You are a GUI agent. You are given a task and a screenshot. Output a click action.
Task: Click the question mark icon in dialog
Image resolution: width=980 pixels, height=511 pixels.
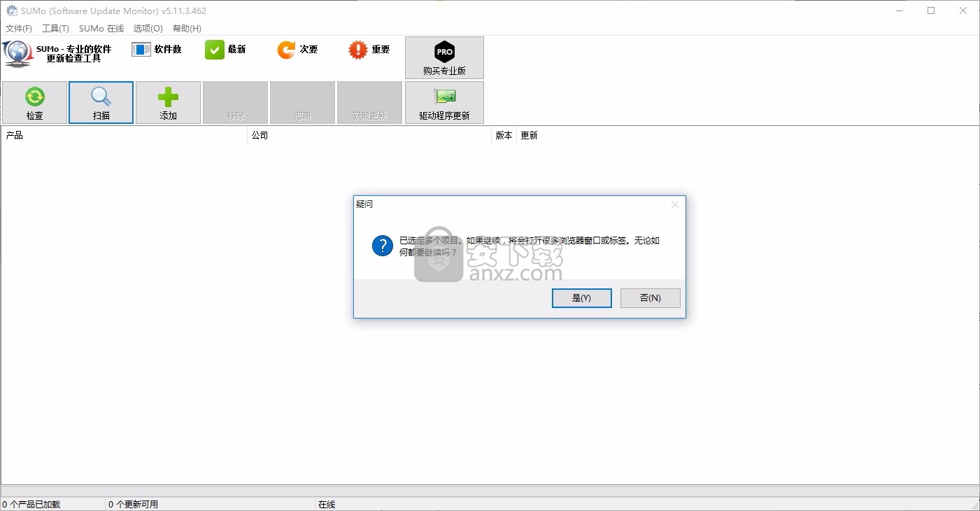point(382,246)
